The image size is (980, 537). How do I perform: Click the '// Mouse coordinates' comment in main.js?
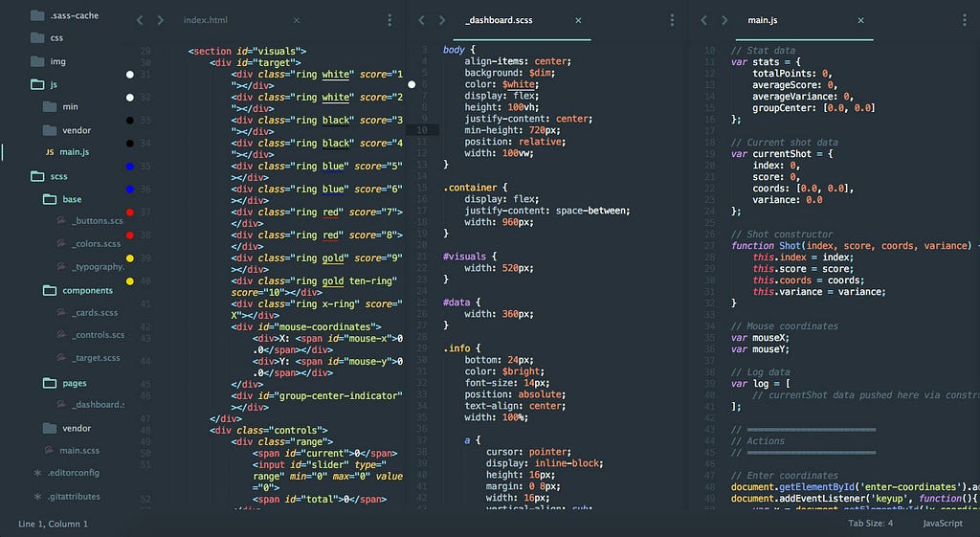click(x=785, y=326)
